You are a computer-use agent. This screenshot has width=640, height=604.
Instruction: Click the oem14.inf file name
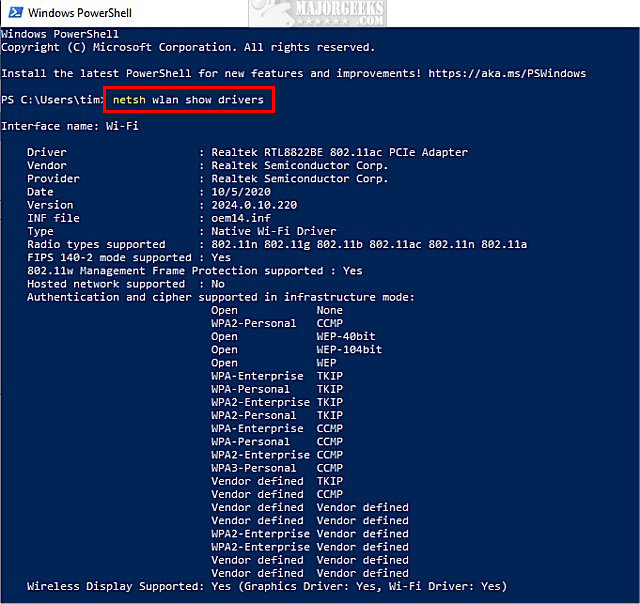tap(241, 218)
